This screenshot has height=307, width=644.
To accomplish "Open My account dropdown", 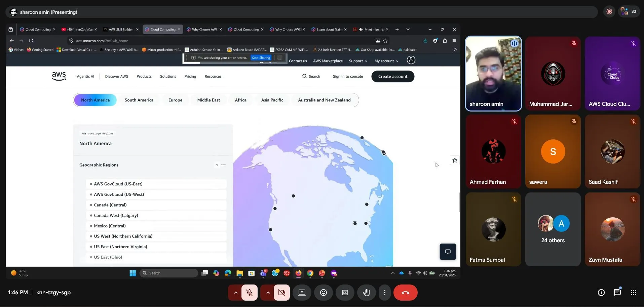I will coord(386,61).
